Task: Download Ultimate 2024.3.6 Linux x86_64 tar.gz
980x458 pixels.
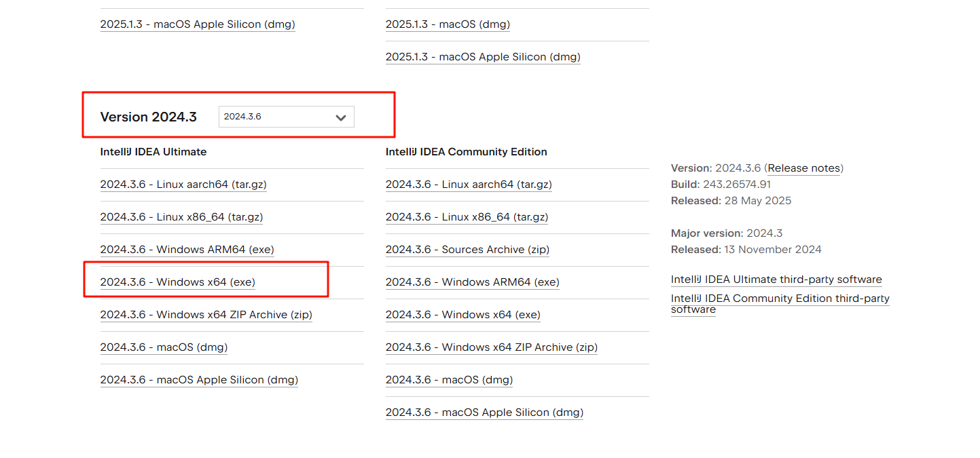Action: [181, 217]
